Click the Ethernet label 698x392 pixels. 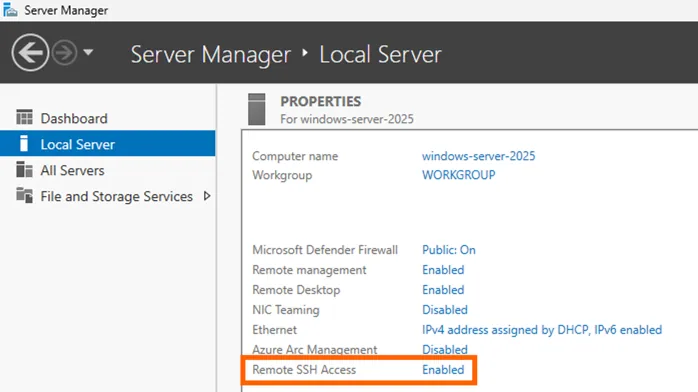274,330
